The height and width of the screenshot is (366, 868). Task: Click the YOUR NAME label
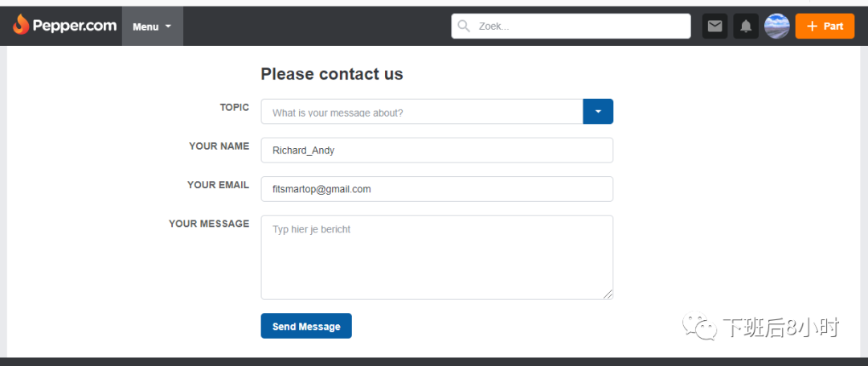(x=219, y=146)
